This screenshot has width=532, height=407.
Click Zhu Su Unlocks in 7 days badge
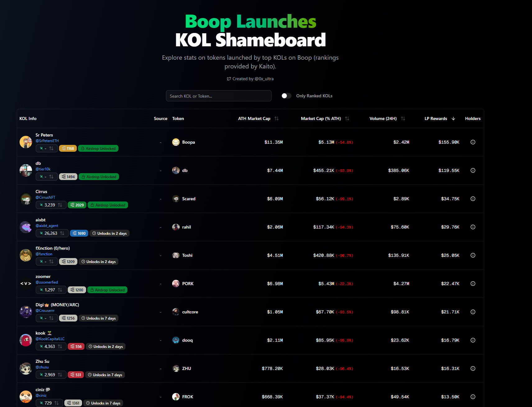[x=105, y=375]
